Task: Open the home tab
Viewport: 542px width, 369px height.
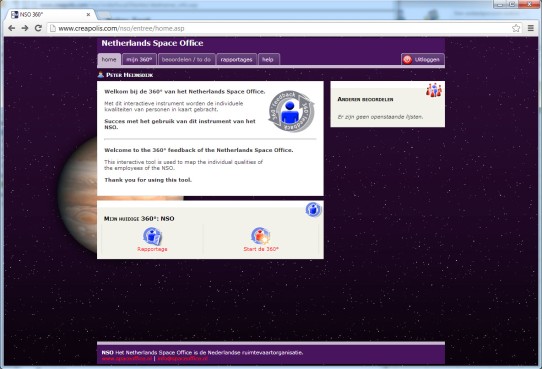Action: (109, 59)
